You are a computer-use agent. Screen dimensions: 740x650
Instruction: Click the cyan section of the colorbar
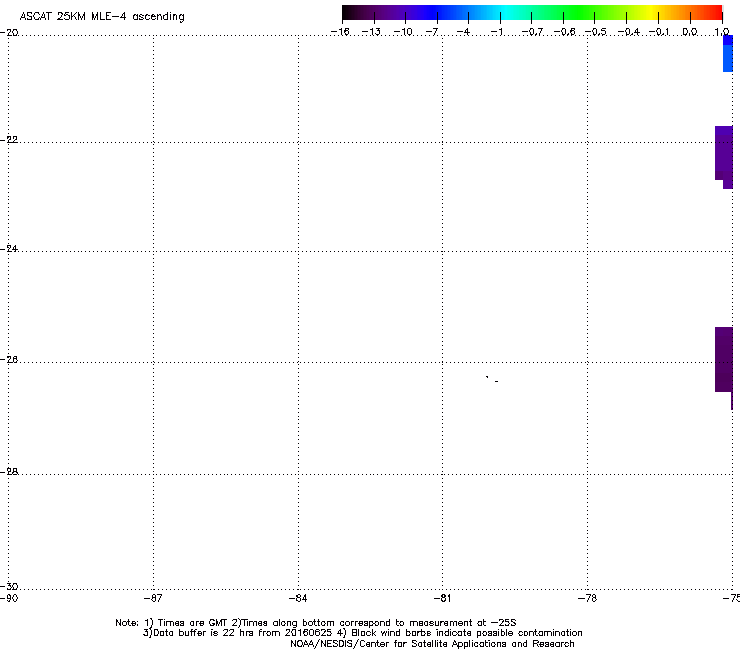coord(507,13)
